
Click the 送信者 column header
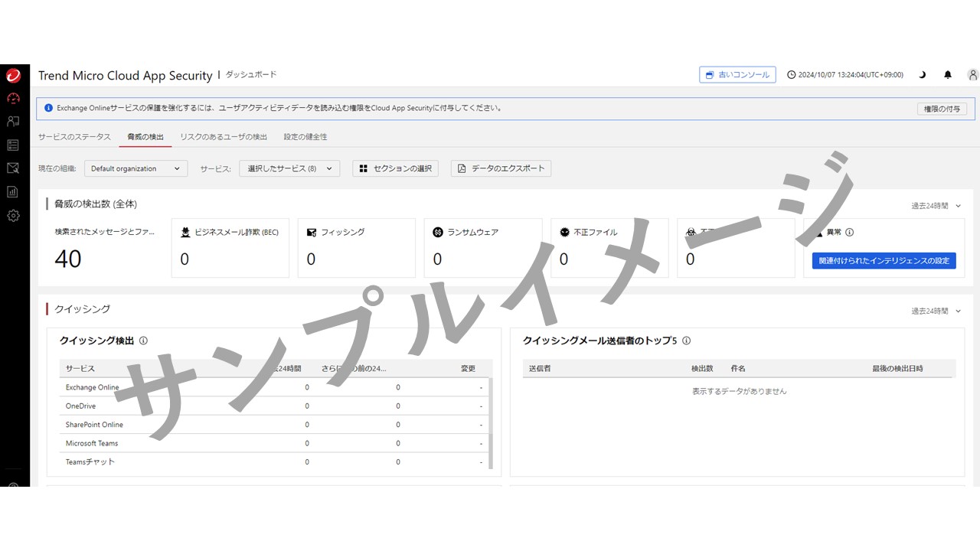pos(540,369)
